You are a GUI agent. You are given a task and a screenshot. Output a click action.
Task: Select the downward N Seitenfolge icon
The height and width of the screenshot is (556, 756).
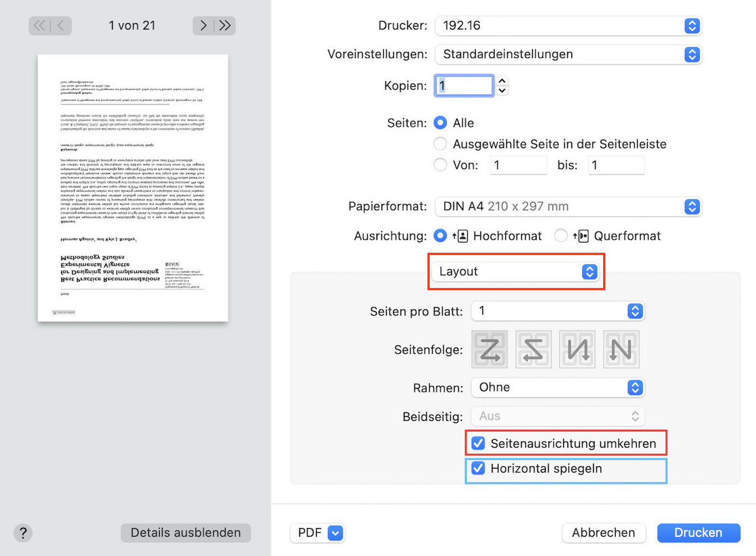[x=577, y=349]
